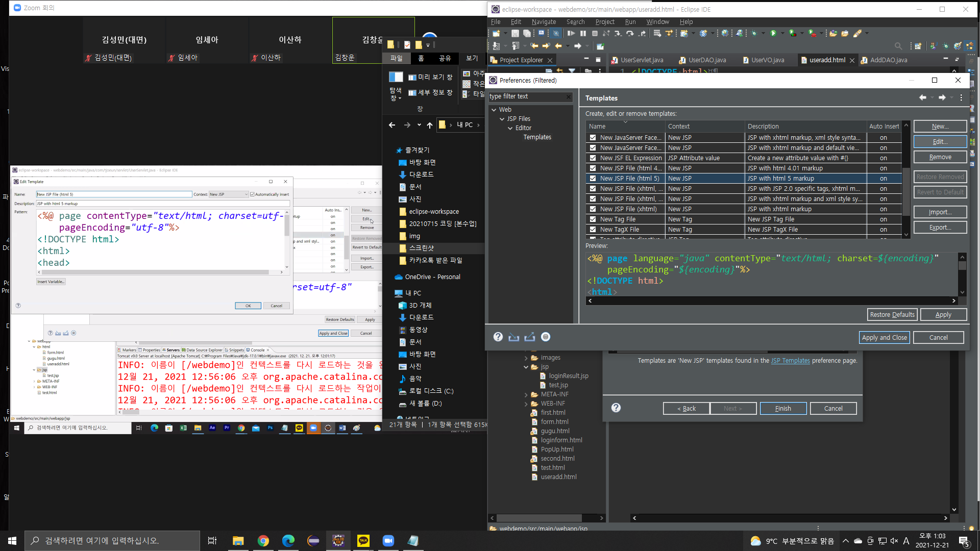The image size is (980, 551).
Task: Expand the META-INF folder in Project Explorer
Action: point(526,394)
